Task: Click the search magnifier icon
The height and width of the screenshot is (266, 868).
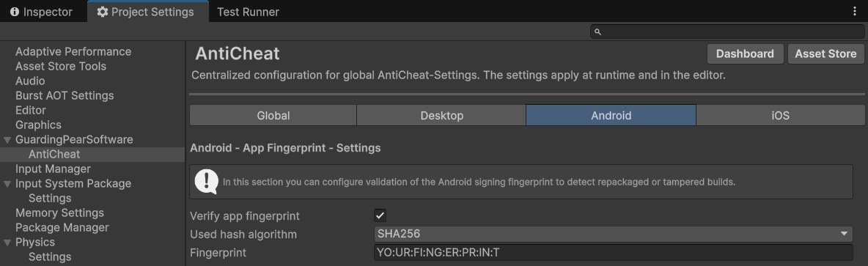Action: [597, 32]
